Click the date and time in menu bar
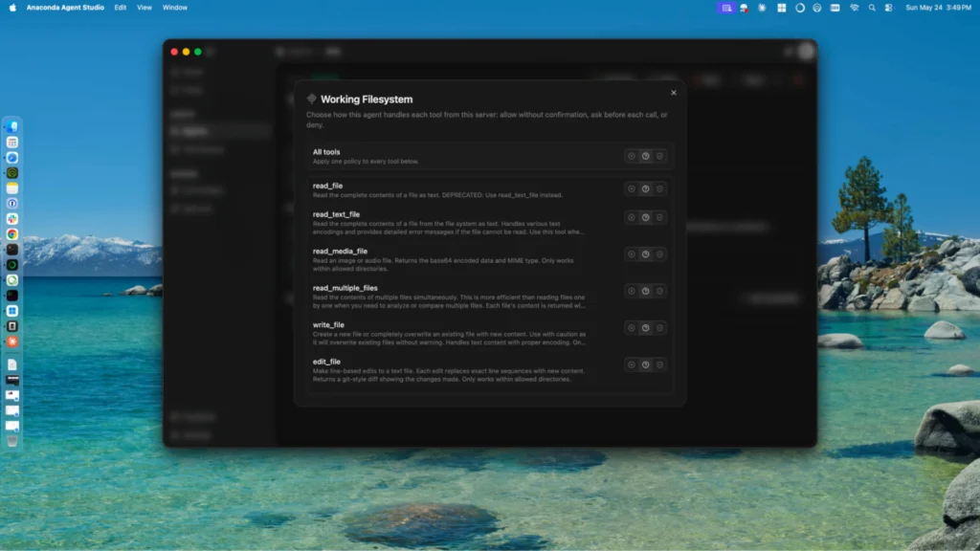The height and width of the screenshot is (551, 980). (x=938, y=8)
